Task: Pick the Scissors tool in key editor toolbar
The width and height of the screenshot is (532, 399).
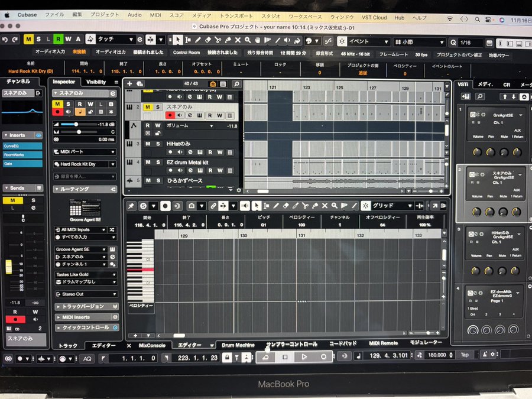Action: point(306,206)
